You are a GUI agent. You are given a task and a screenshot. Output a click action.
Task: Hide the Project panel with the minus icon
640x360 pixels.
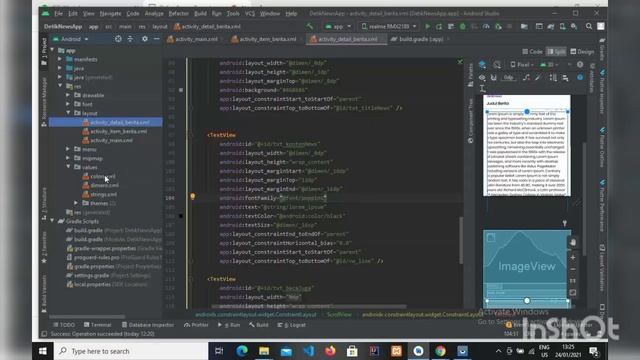point(157,39)
